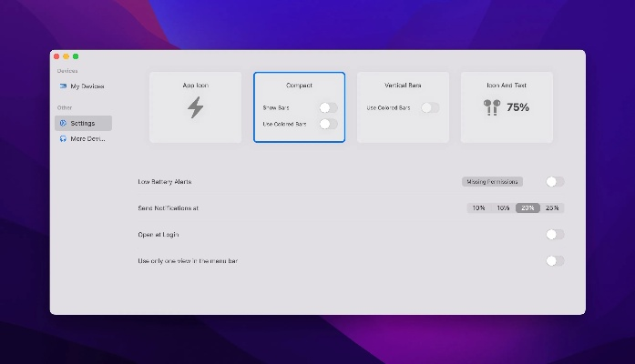
Task: Select the lightning bolt app icon
Action: tap(195, 107)
